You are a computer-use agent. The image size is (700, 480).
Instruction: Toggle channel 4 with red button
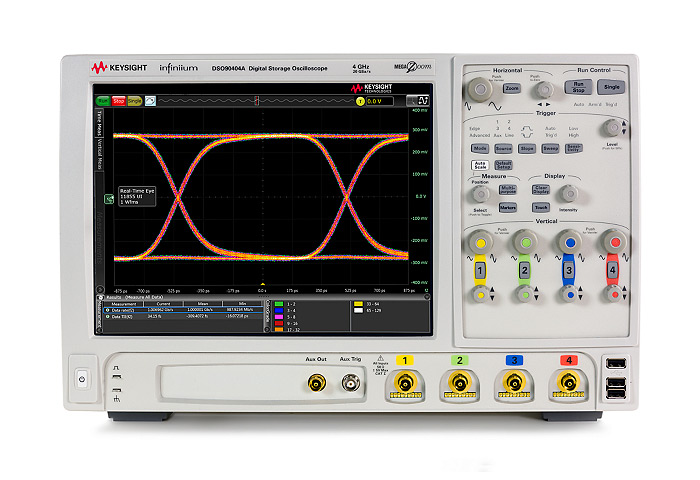click(613, 270)
